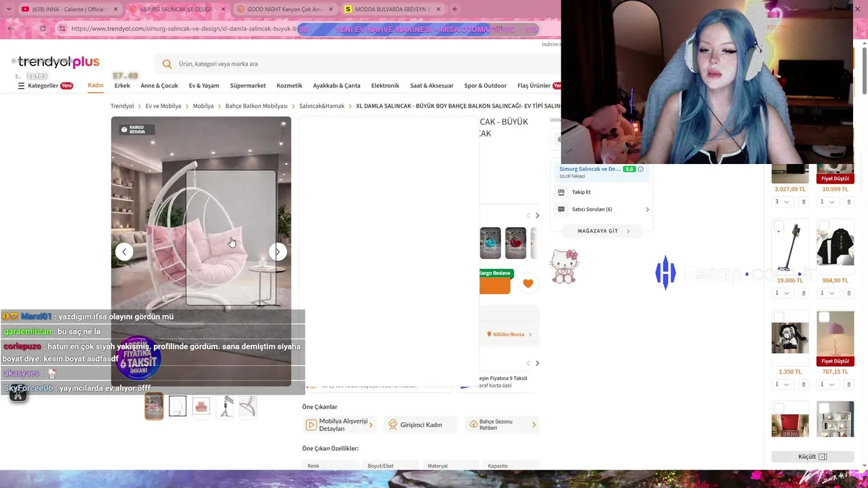
Task: Tick the checkbox on the black kimono item
Action: coord(824,226)
